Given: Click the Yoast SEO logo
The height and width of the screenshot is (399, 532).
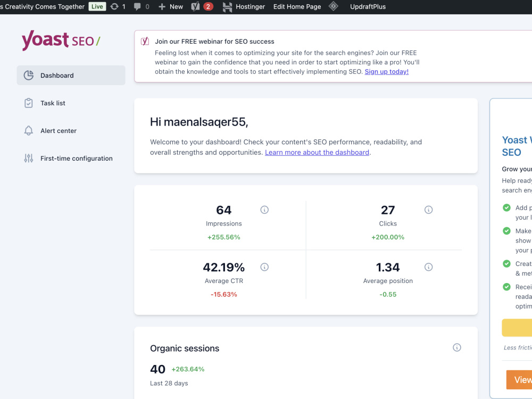Looking at the screenshot, I should click(61, 40).
